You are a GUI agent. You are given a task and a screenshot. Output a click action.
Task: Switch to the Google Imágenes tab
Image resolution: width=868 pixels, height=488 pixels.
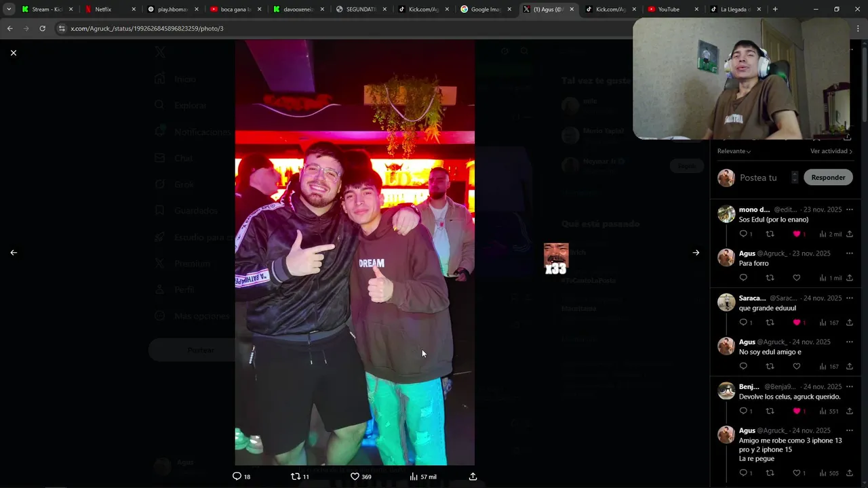tap(486, 9)
